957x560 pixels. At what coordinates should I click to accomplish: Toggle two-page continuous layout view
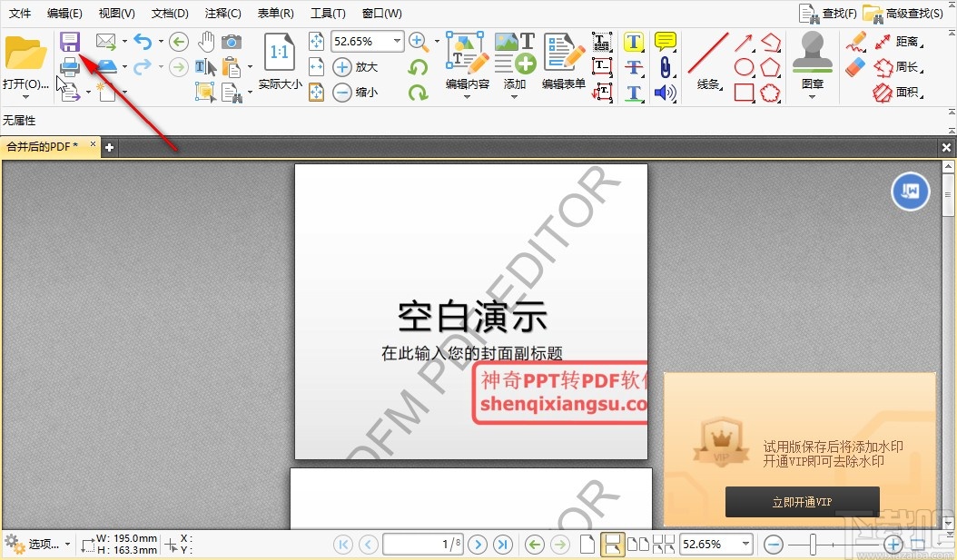click(664, 544)
